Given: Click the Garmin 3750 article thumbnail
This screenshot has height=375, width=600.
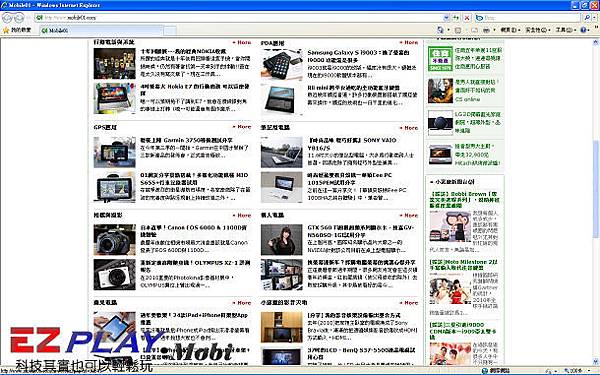Looking at the screenshot, I should [x=114, y=152].
